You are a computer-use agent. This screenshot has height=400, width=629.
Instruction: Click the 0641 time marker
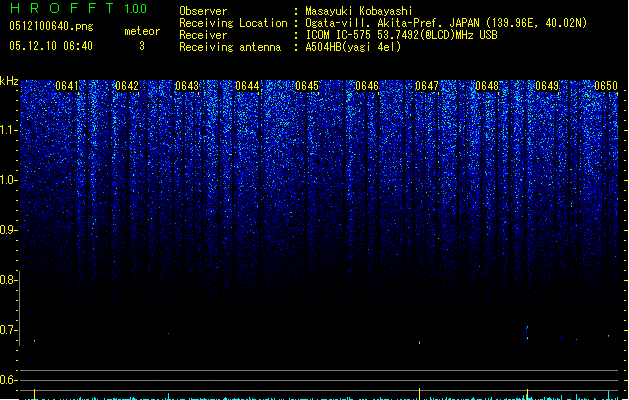coord(67,86)
